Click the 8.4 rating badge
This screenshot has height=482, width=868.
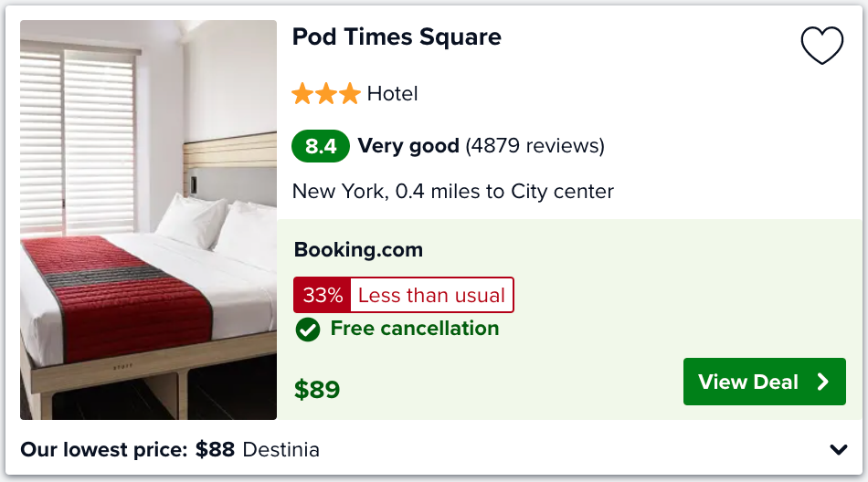pyautogui.click(x=321, y=146)
